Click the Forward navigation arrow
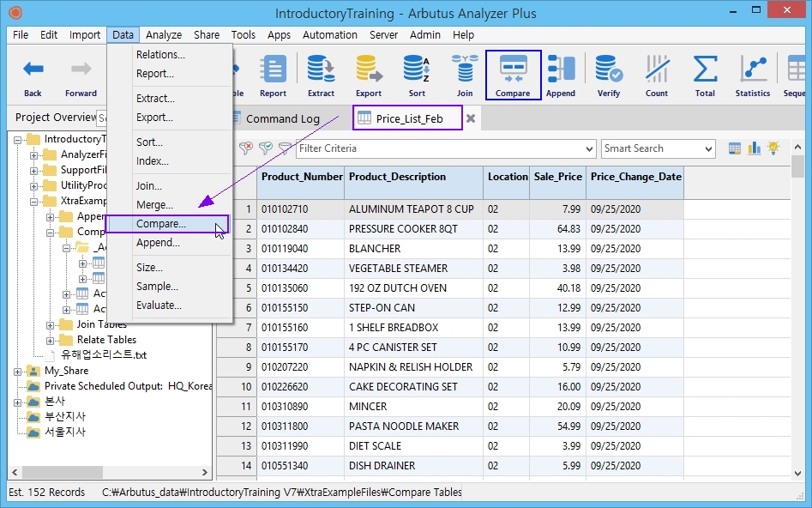812x508 pixels. (81, 69)
